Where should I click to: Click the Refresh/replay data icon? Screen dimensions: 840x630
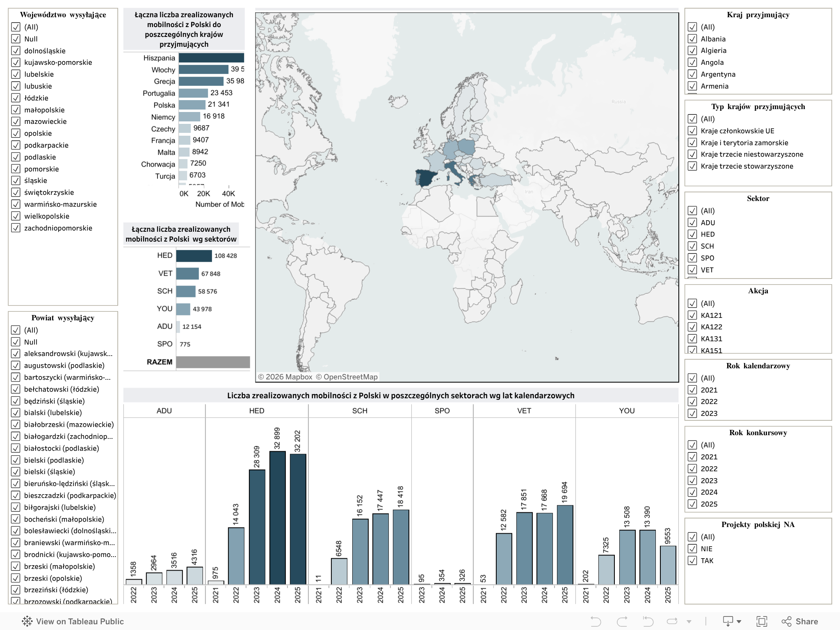(672, 621)
